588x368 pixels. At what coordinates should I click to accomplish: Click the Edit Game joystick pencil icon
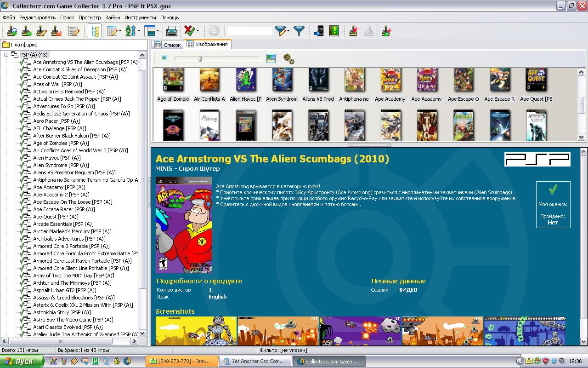41,31
